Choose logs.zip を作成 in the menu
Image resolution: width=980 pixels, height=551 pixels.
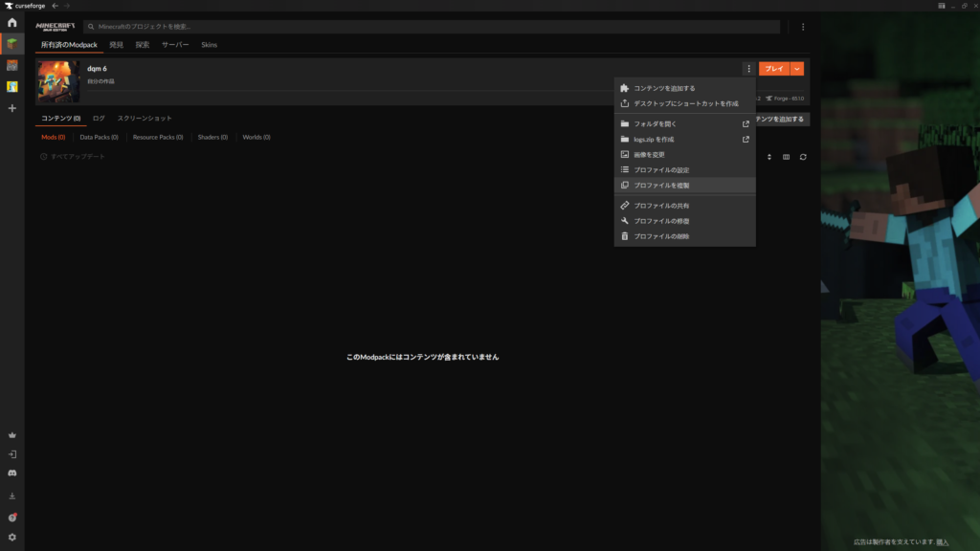tap(684, 140)
